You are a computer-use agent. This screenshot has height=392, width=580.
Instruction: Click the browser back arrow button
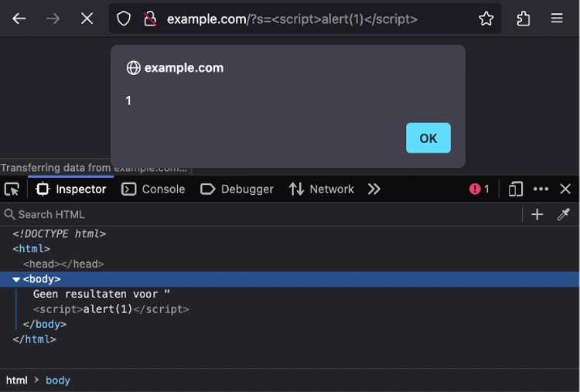tap(19, 19)
